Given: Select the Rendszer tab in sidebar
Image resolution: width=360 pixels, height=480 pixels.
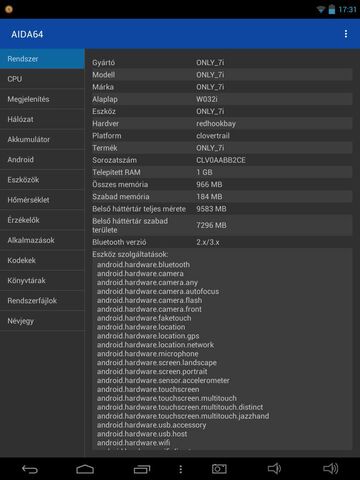Looking at the screenshot, I should [42, 59].
